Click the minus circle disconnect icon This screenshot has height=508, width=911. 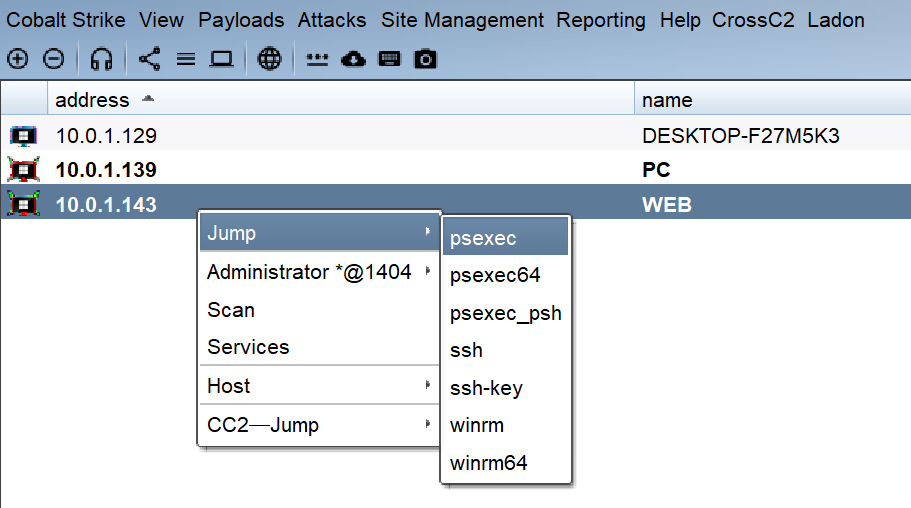pyautogui.click(x=54, y=60)
